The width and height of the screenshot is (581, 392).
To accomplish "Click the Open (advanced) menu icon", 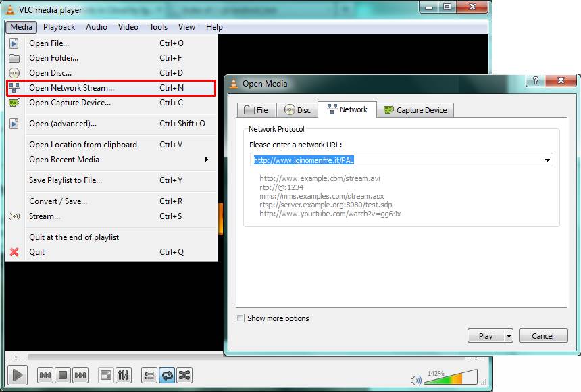I will click(14, 124).
